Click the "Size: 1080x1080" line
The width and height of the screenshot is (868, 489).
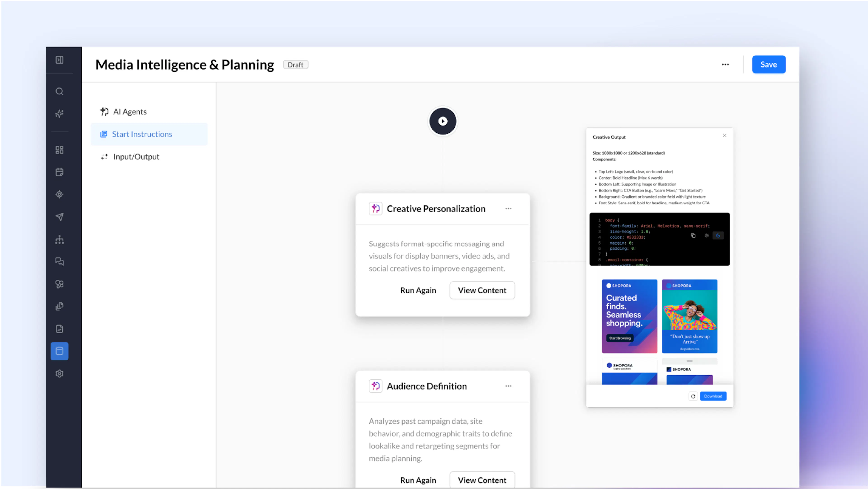tap(629, 153)
